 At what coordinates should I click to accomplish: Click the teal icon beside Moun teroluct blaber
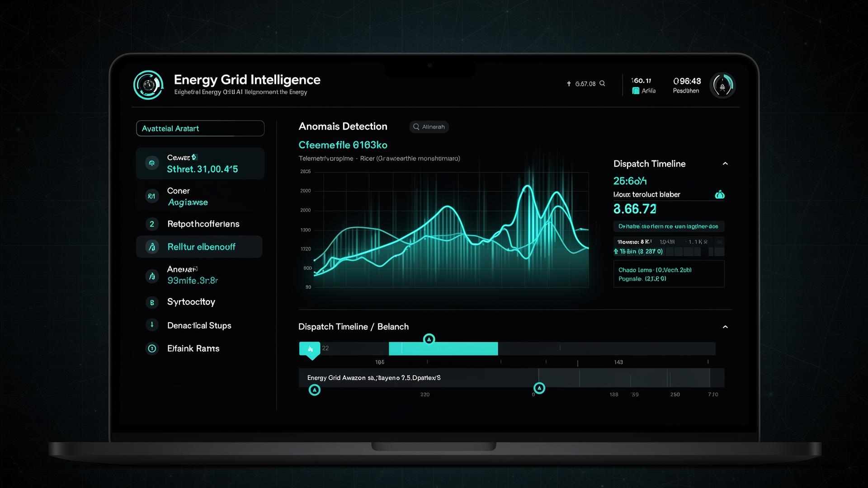(x=720, y=195)
